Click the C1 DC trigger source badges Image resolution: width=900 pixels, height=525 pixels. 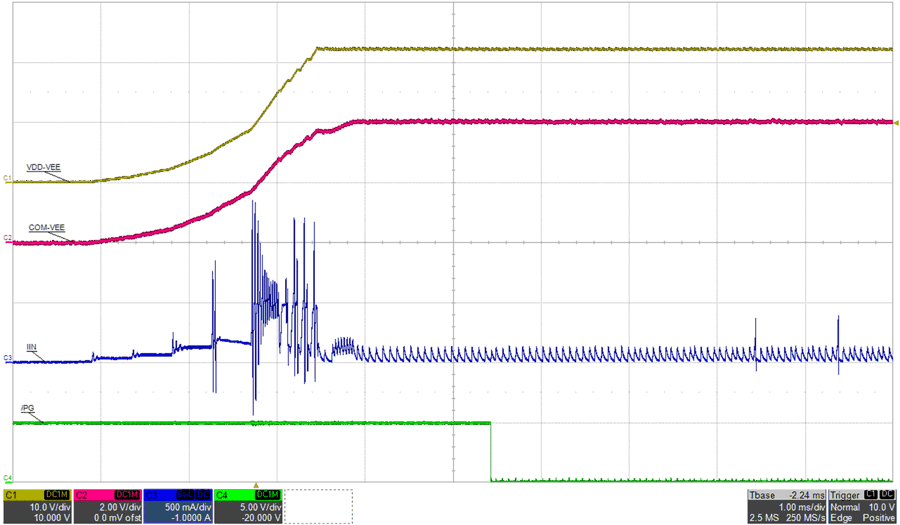(x=879, y=495)
